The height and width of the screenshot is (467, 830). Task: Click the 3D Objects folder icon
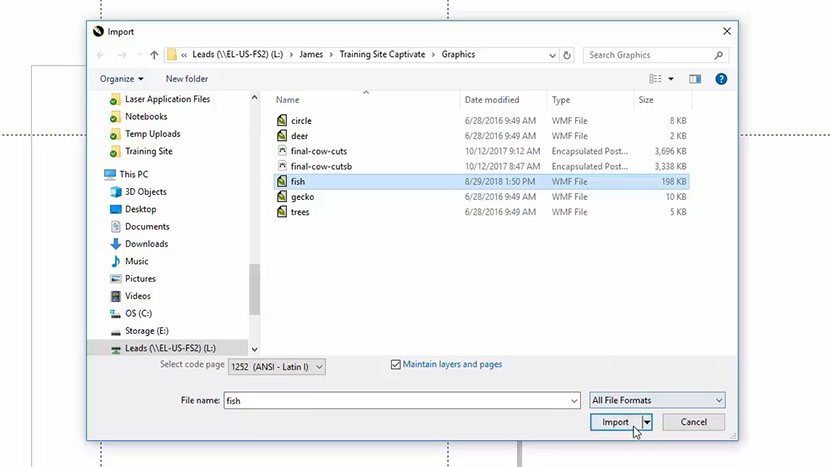point(116,192)
